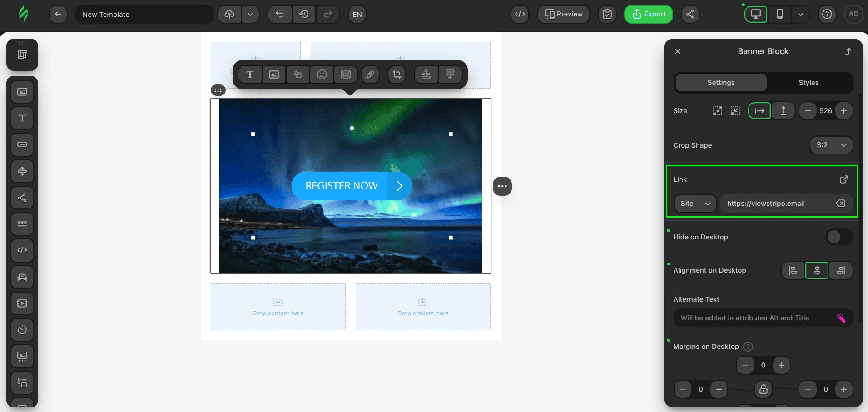Select the crop tool in banner toolbar
The image size is (868, 412).
point(397,74)
